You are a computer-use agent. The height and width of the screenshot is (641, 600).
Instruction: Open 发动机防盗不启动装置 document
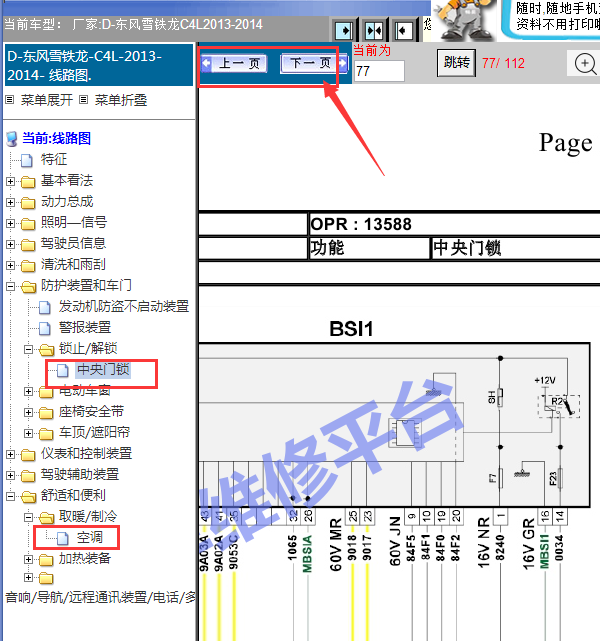tap(124, 306)
